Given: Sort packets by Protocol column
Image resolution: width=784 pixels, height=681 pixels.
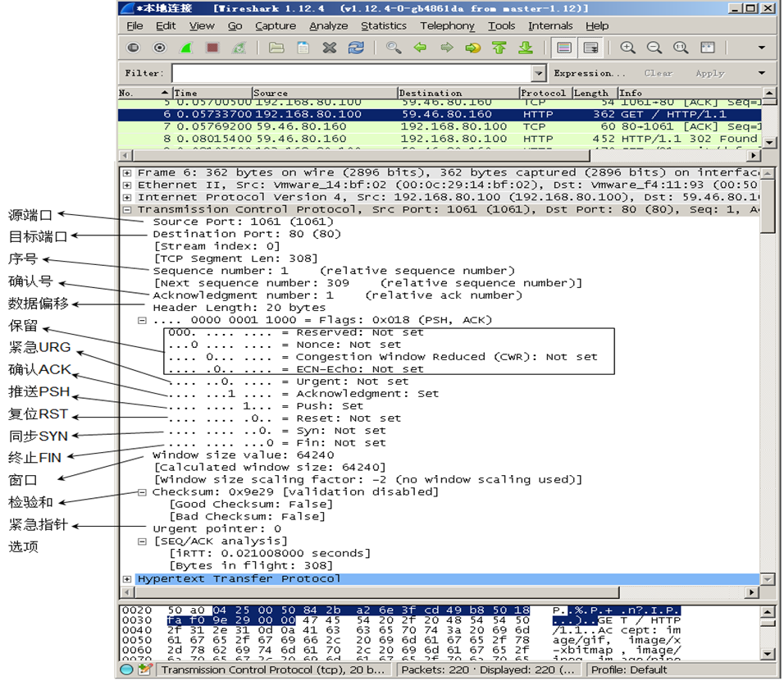Looking at the screenshot, I should click(545, 93).
